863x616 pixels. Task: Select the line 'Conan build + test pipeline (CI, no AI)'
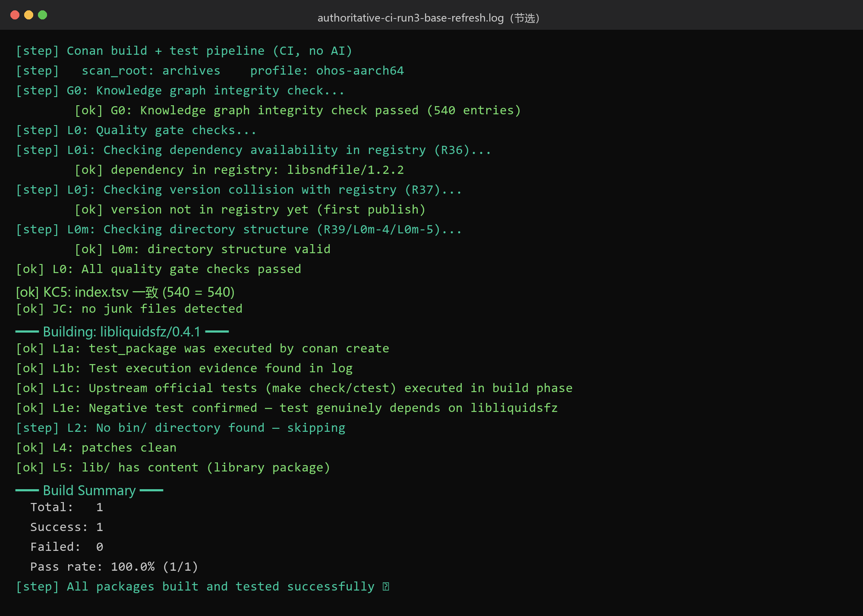184,51
